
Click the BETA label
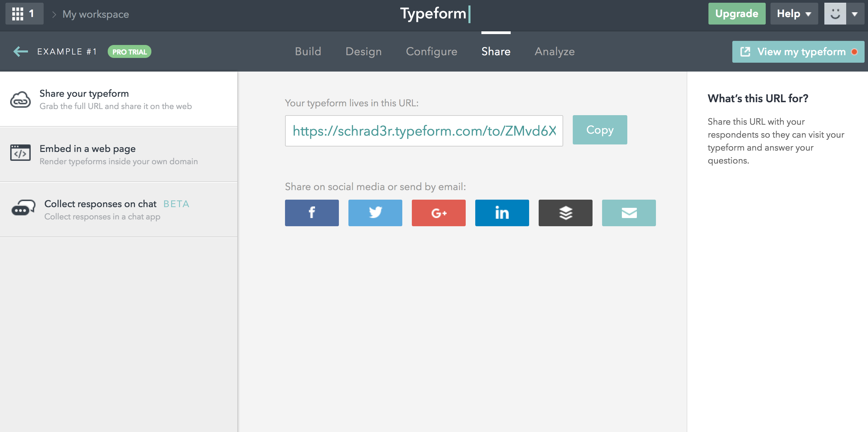tap(176, 204)
